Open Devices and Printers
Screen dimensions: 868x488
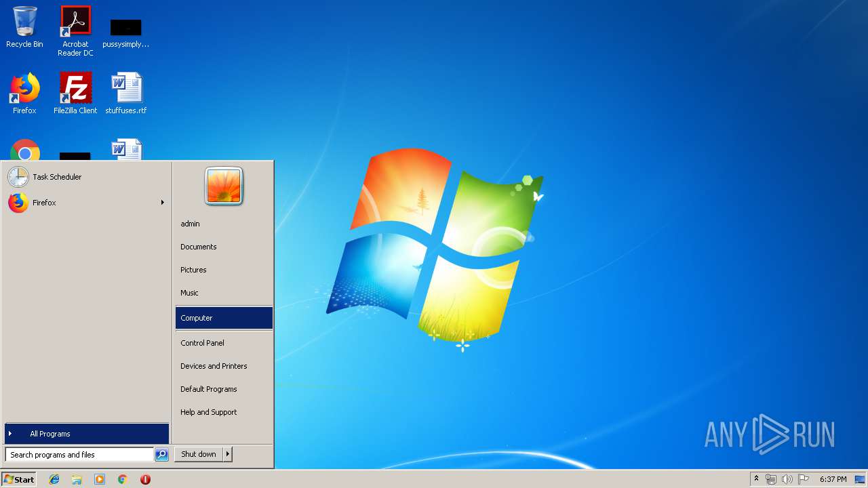[224, 366]
